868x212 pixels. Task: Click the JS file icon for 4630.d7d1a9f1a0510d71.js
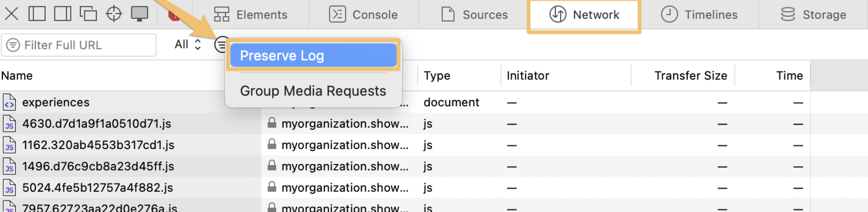[9, 124]
